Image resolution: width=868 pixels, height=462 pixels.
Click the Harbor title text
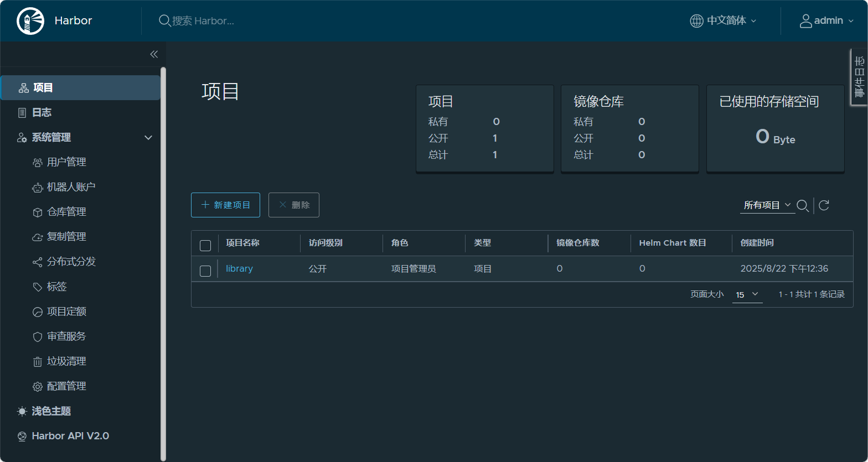pyautogui.click(x=73, y=21)
